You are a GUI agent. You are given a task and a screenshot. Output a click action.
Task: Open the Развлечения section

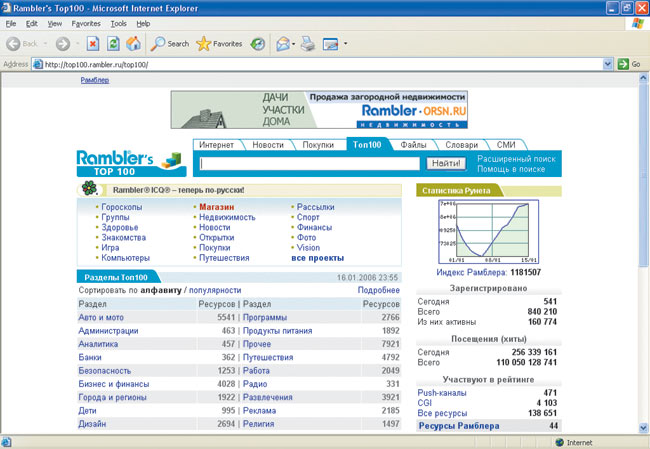[267, 397]
